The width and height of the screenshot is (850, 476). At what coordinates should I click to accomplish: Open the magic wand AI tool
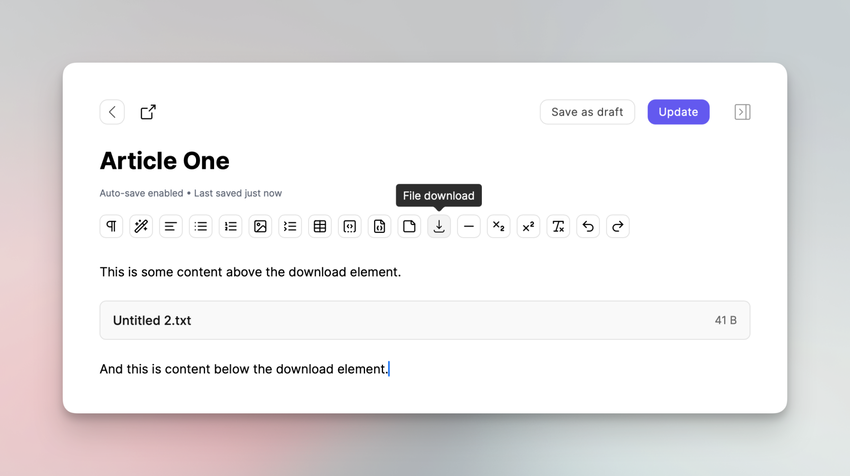point(141,227)
